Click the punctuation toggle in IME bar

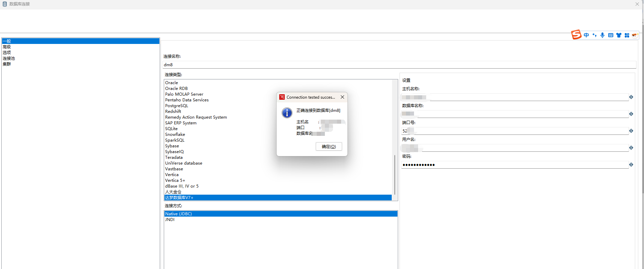(x=594, y=35)
